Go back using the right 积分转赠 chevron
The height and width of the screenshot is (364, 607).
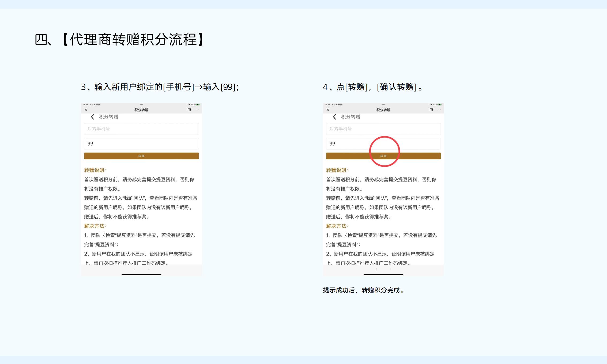coord(334,117)
